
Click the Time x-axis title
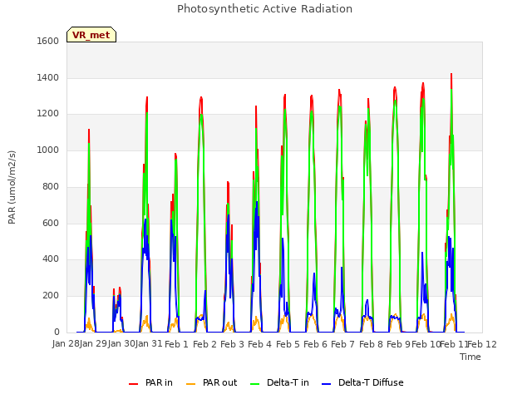(470, 357)
